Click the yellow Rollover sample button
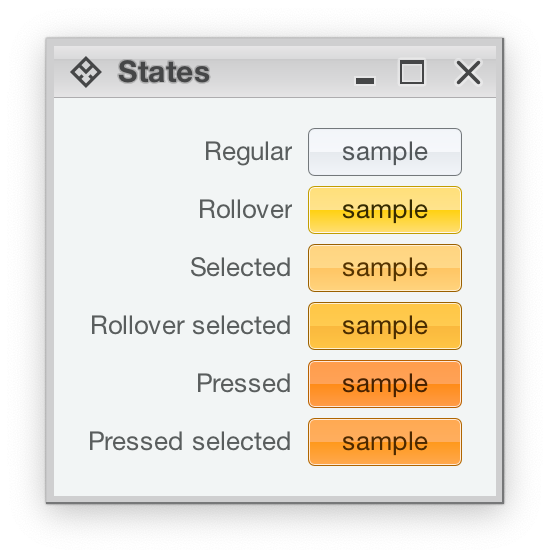550x558 pixels. click(x=385, y=210)
